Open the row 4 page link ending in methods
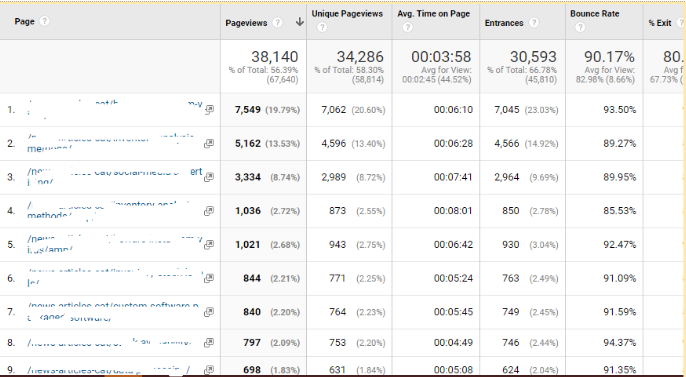 click(x=108, y=210)
